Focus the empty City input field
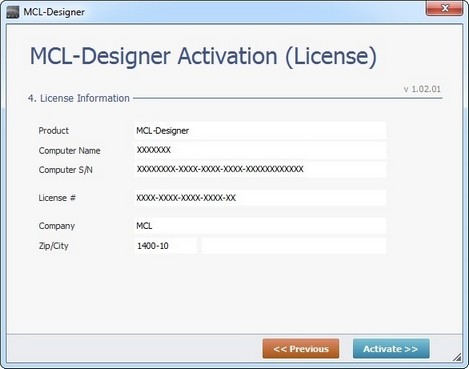 coord(294,246)
